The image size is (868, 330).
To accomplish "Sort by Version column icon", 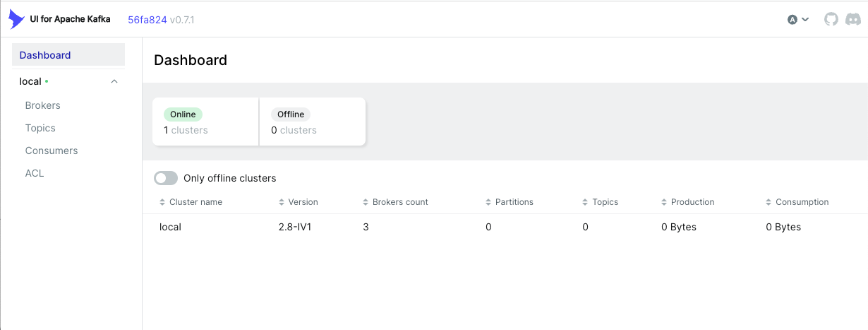I will tap(282, 202).
